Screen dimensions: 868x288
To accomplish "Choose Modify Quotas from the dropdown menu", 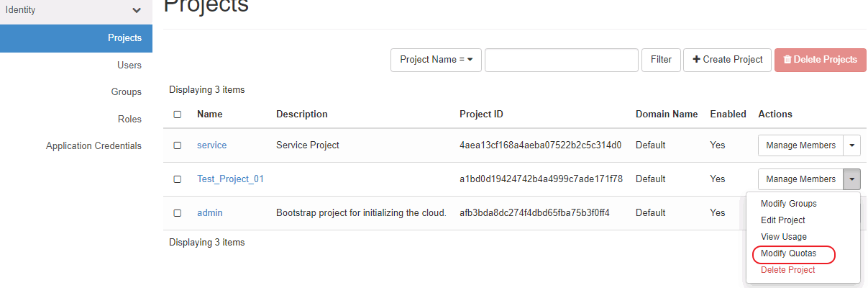I will 788,253.
